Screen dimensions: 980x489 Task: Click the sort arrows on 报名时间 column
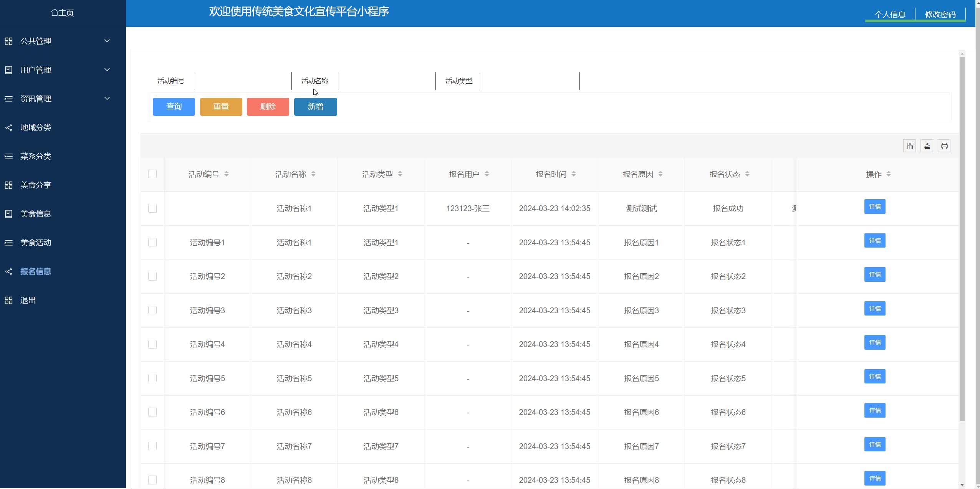point(574,174)
